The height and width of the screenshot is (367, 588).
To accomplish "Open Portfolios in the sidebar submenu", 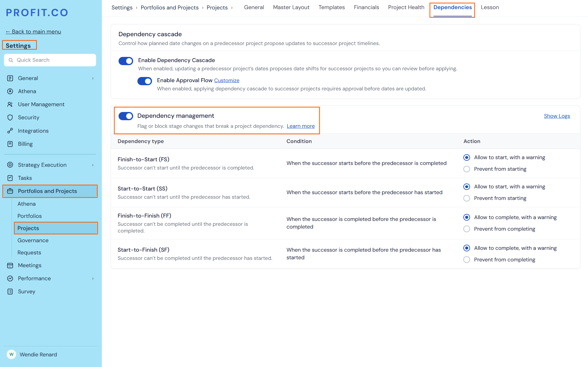I will [x=29, y=216].
